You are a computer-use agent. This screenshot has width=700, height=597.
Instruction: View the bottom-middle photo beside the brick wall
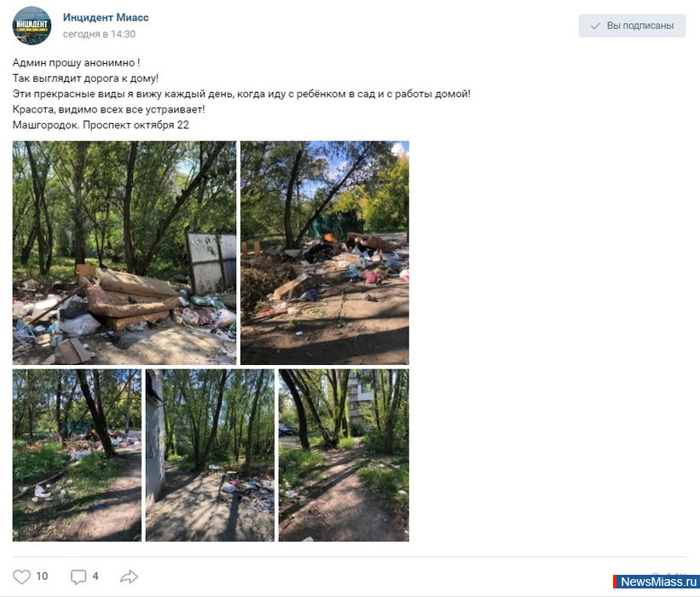(x=210, y=455)
